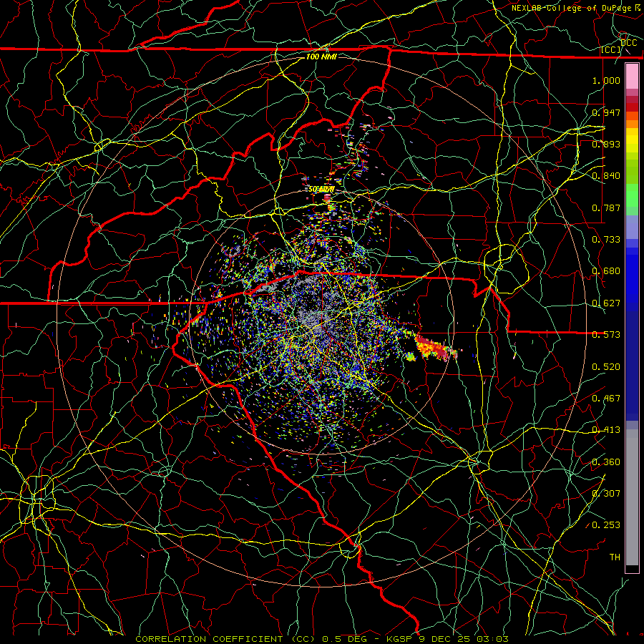Click the [CC] label above the legend
This screenshot has height=644, width=644.
click(x=611, y=49)
